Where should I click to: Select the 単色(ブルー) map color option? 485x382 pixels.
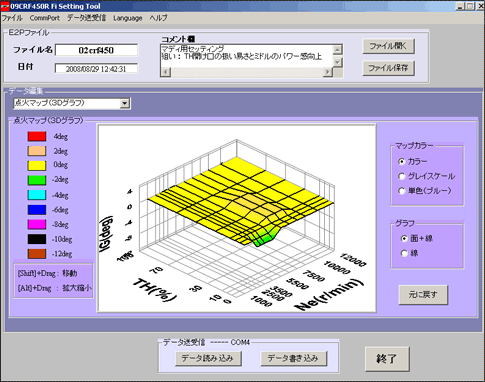pyautogui.click(x=402, y=191)
